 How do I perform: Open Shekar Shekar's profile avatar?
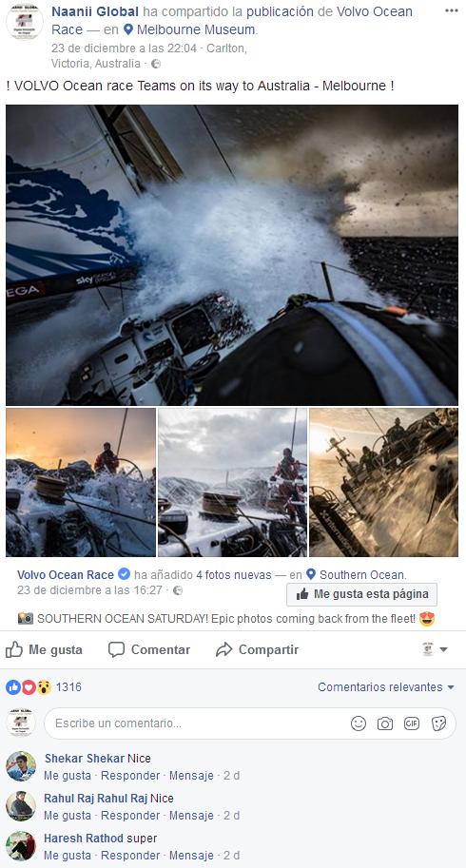coord(21,766)
